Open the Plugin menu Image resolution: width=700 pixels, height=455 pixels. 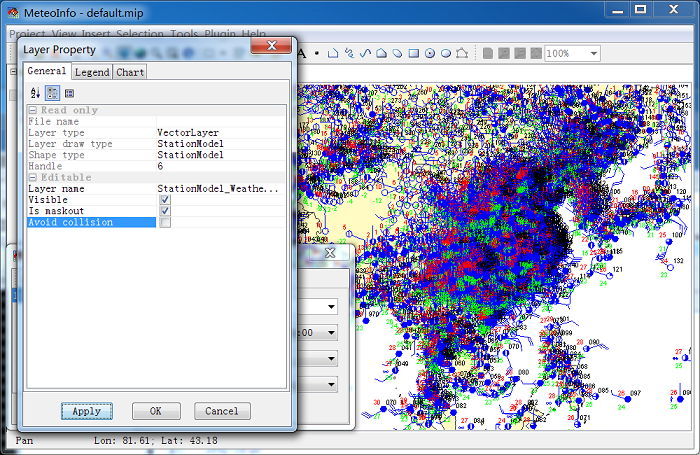pos(220,34)
